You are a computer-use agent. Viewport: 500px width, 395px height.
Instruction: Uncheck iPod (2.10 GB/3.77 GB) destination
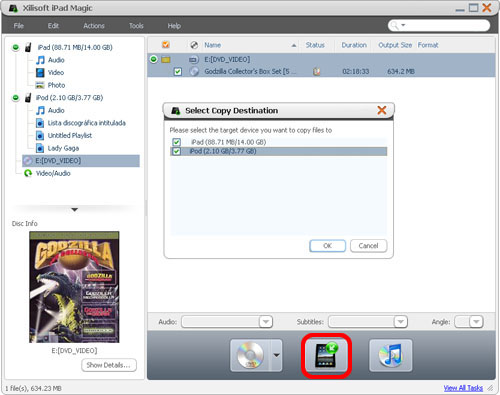pyautogui.click(x=177, y=151)
